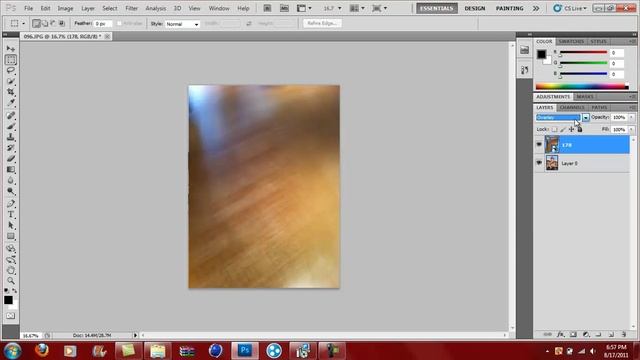
Task: Open the Filter menu
Action: pyautogui.click(x=131, y=8)
